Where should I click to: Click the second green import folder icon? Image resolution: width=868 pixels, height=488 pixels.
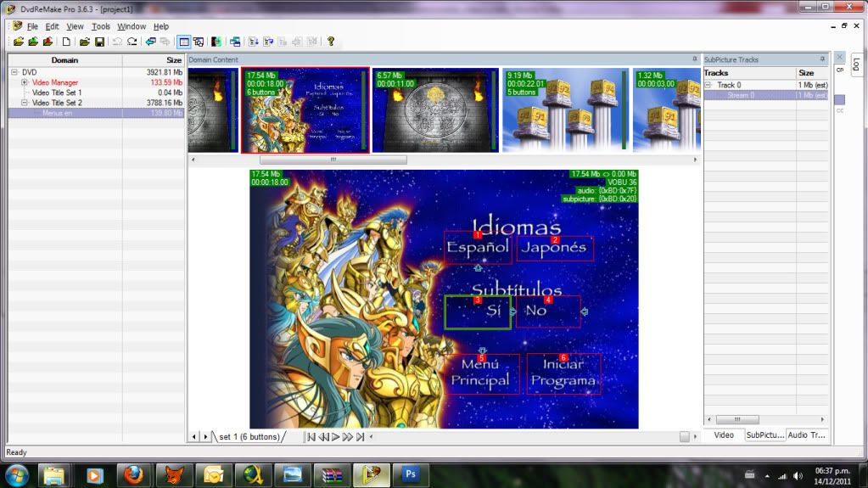coord(33,42)
